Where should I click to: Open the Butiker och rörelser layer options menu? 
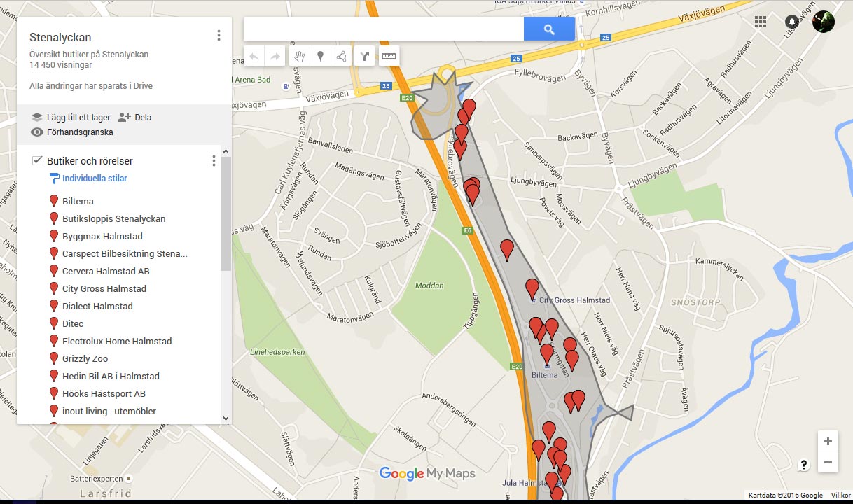(214, 161)
